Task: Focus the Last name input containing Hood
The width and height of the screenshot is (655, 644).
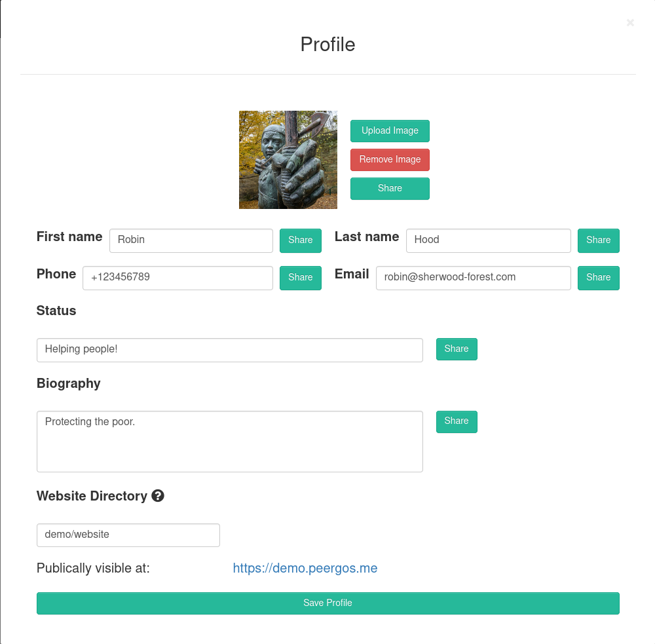Action: click(x=489, y=240)
